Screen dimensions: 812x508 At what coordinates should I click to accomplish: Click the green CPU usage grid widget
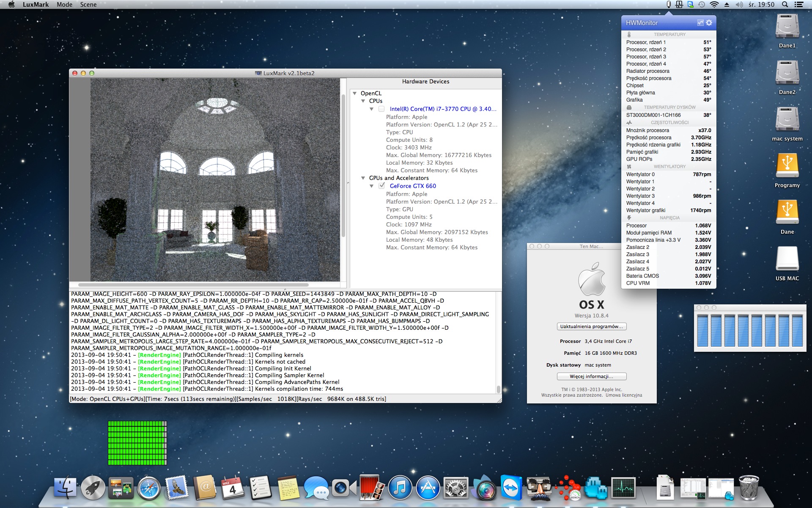(137, 443)
